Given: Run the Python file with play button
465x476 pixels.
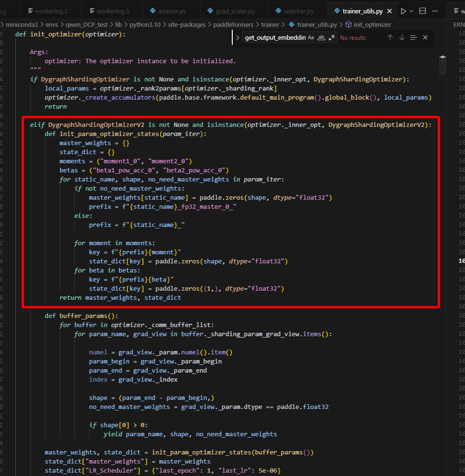Looking at the screenshot, I should coord(403,11).
